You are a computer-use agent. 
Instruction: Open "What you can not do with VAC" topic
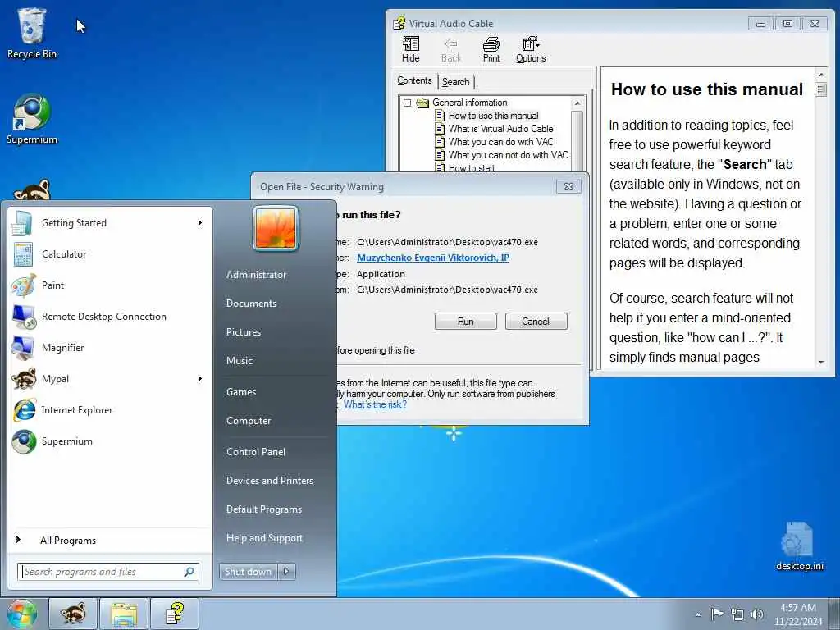pos(509,155)
